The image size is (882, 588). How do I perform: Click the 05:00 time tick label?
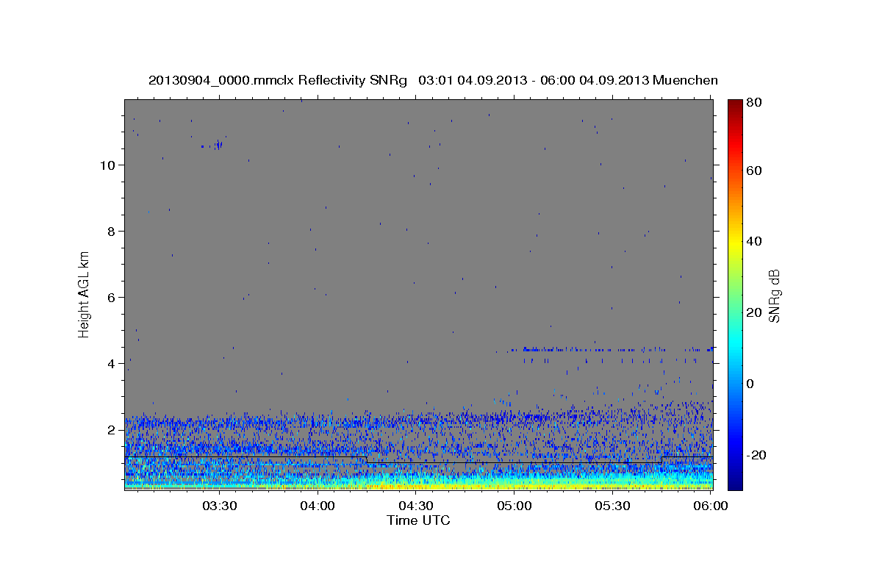click(x=514, y=506)
